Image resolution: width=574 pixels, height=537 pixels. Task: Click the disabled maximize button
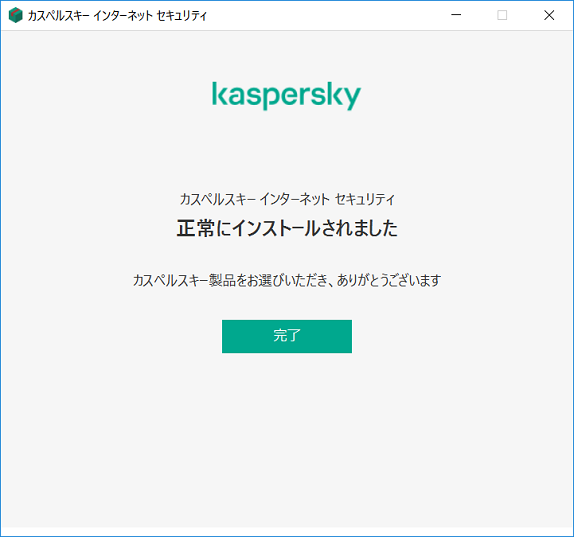point(502,15)
